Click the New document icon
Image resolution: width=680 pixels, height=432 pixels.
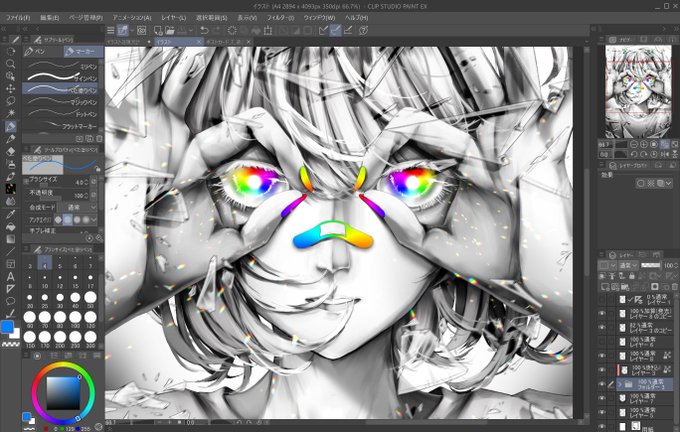click(158, 30)
